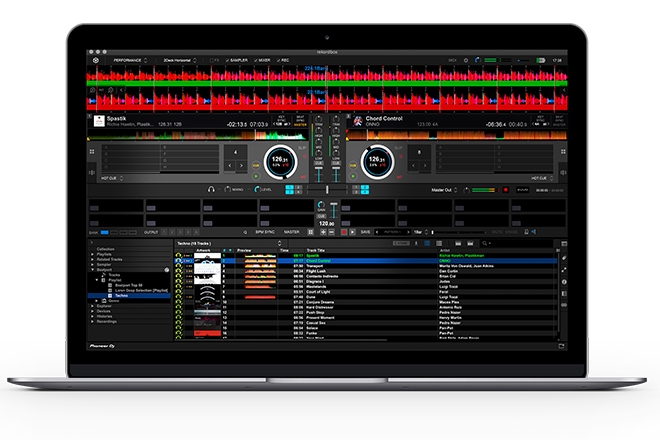Open the PERFORMANCE mode dropdown
Screen dimensions: 660x440
tap(130, 60)
